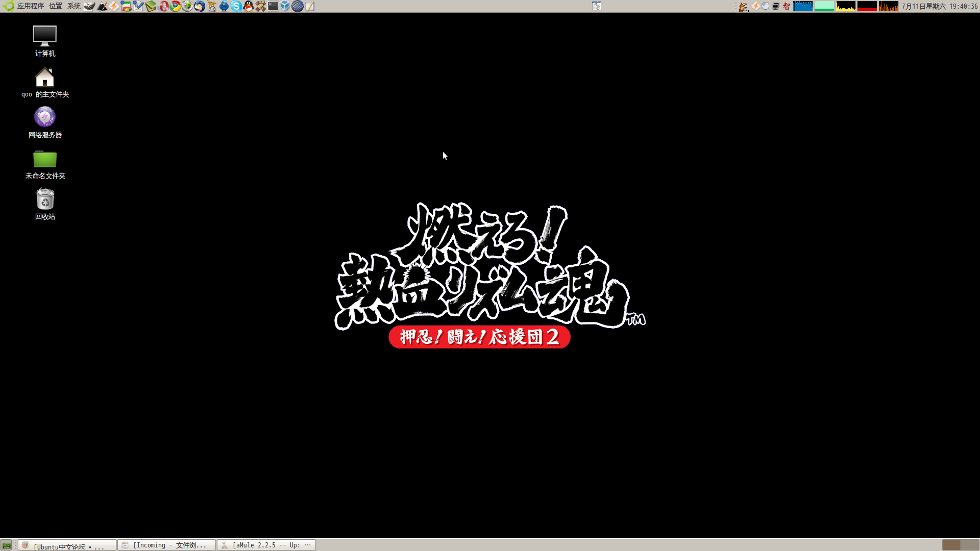The width and height of the screenshot is (980, 551).
Task: Open the blue bird Twitter client
Action: coord(224,6)
